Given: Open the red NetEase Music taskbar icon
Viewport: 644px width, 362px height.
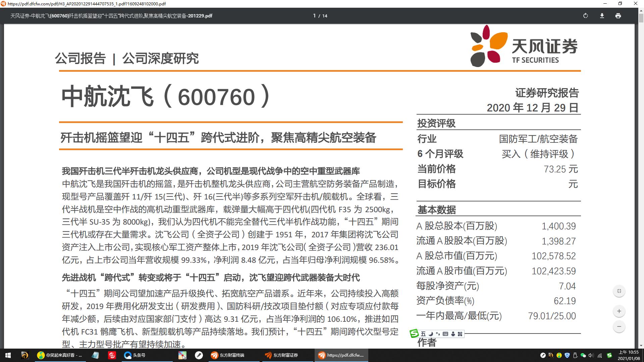Looking at the screenshot, I should 112,355.
